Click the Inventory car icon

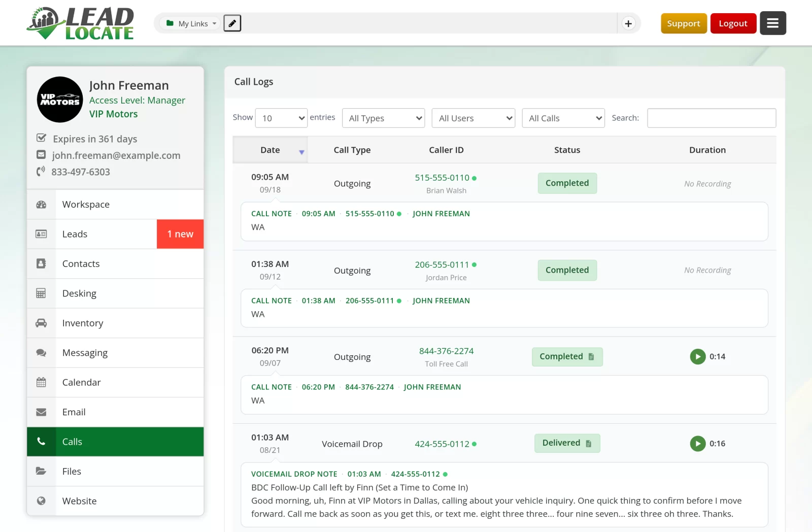pos(41,323)
